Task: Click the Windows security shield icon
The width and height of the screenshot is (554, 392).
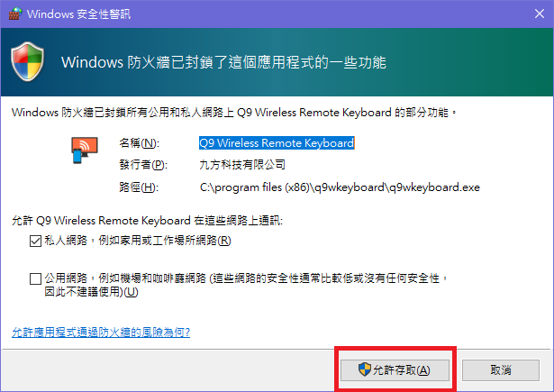Action: [28, 61]
